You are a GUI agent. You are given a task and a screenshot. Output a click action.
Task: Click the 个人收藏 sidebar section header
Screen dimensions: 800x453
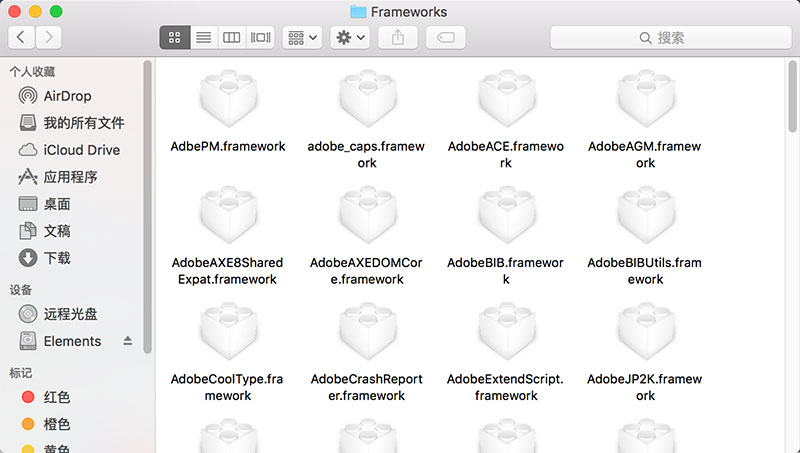click(x=32, y=71)
